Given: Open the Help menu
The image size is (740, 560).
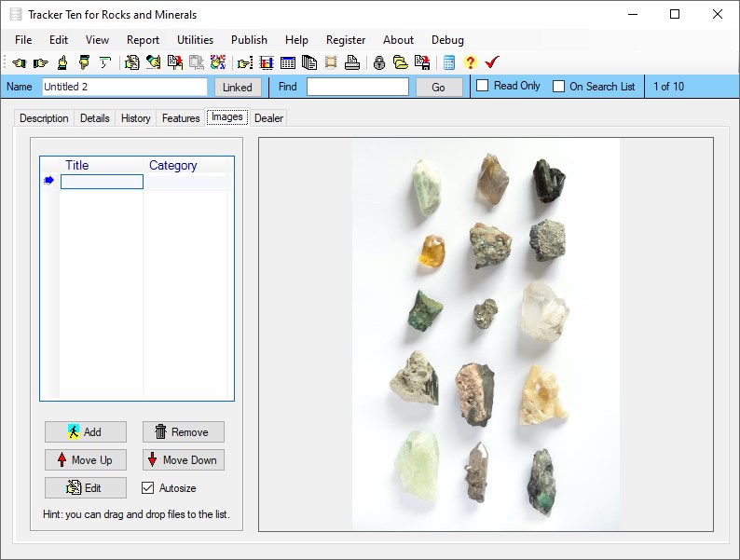Looking at the screenshot, I should pyautogui.click(x=297, y=40).
